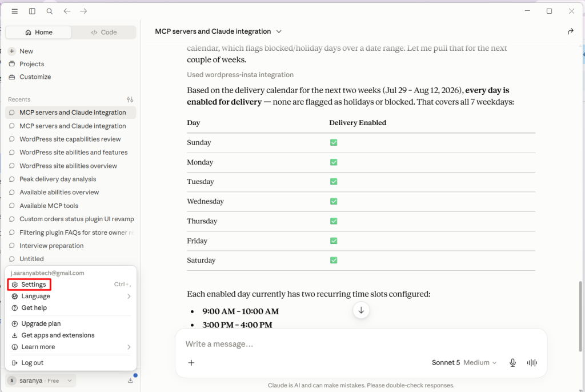Switch to the Home tab
Screen dimensions: 585x392
[38, 33]
